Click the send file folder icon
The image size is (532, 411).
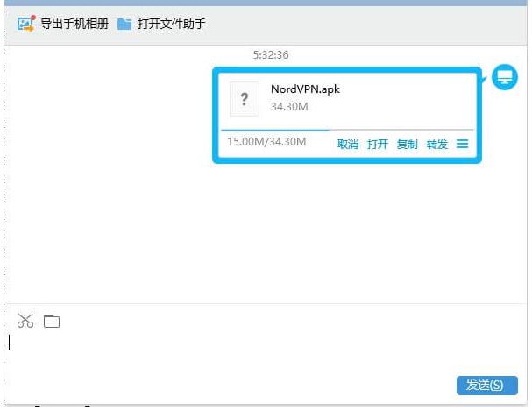coord(52,321)
